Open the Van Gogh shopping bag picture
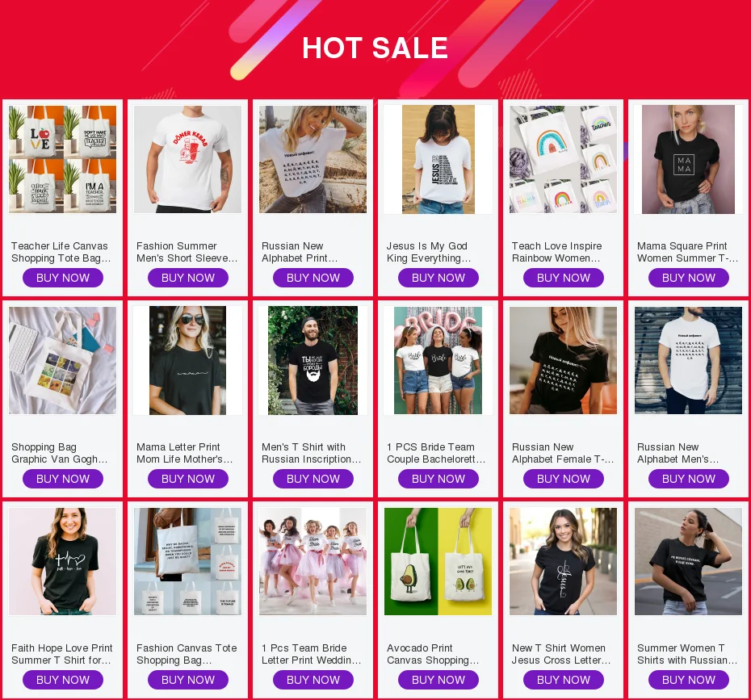Screen dimensions: 751x700 [x=63, y=361]
